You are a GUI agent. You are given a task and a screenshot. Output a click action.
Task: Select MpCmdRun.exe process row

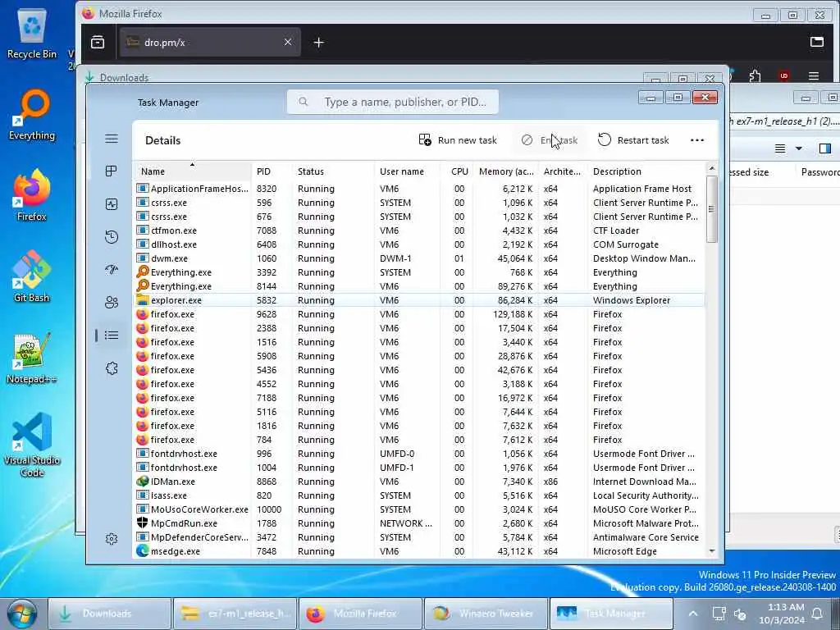tap(419, 523)
